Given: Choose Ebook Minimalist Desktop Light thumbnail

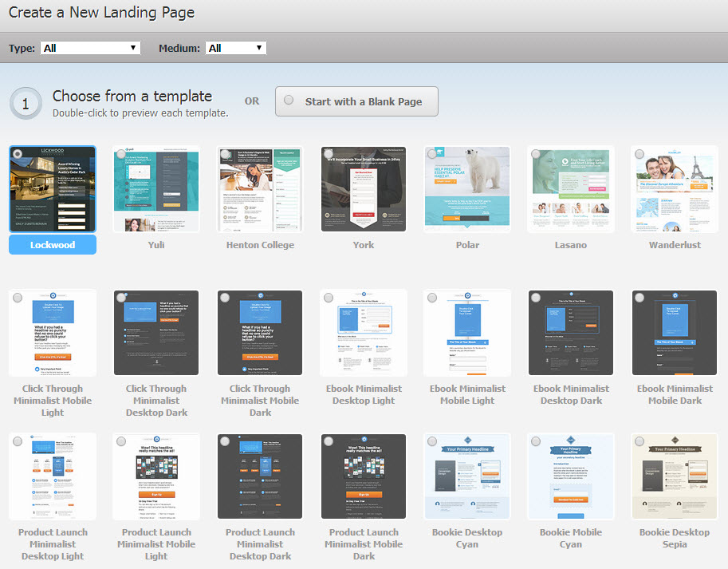Looking at the screenshot, I should (364, 333).
